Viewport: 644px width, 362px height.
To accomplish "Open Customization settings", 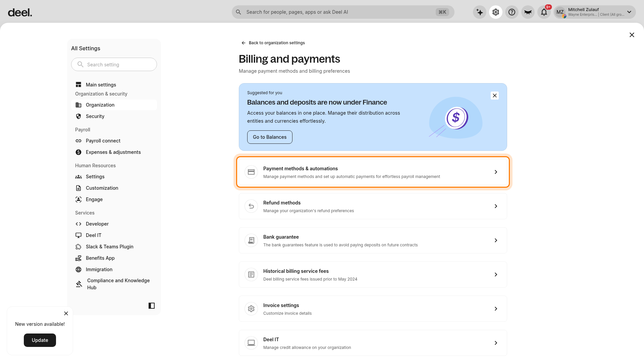I will point(114,188).
